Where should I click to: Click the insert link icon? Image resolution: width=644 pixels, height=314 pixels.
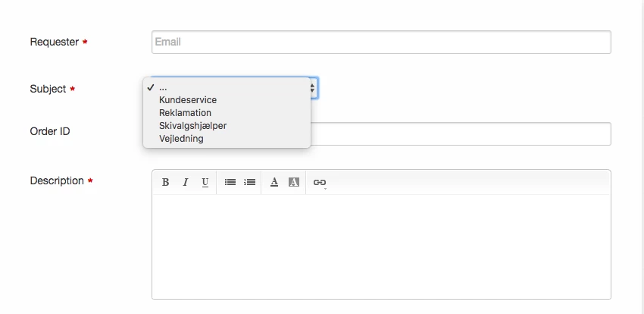320,183
